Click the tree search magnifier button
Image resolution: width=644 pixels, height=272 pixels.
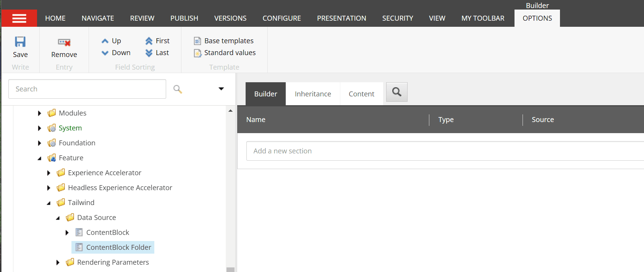coord(178,89)
